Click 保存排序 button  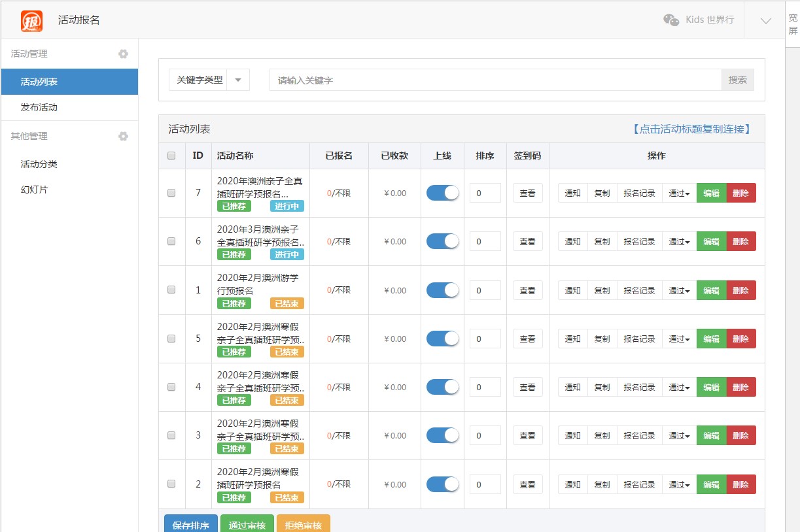(x=190, y=524)
